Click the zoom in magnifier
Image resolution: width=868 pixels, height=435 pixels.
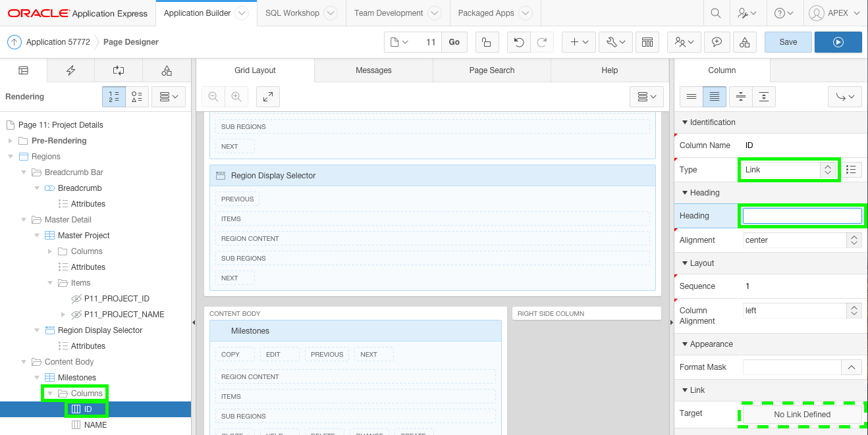pos(236,97)
